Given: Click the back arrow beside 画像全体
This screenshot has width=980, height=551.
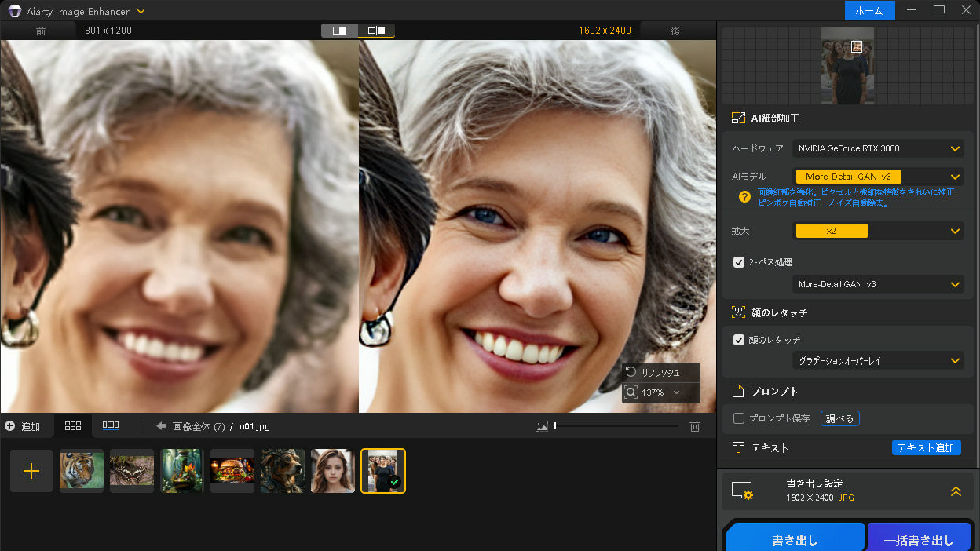Looking at the screenshot, I should (x=161, y=426).
